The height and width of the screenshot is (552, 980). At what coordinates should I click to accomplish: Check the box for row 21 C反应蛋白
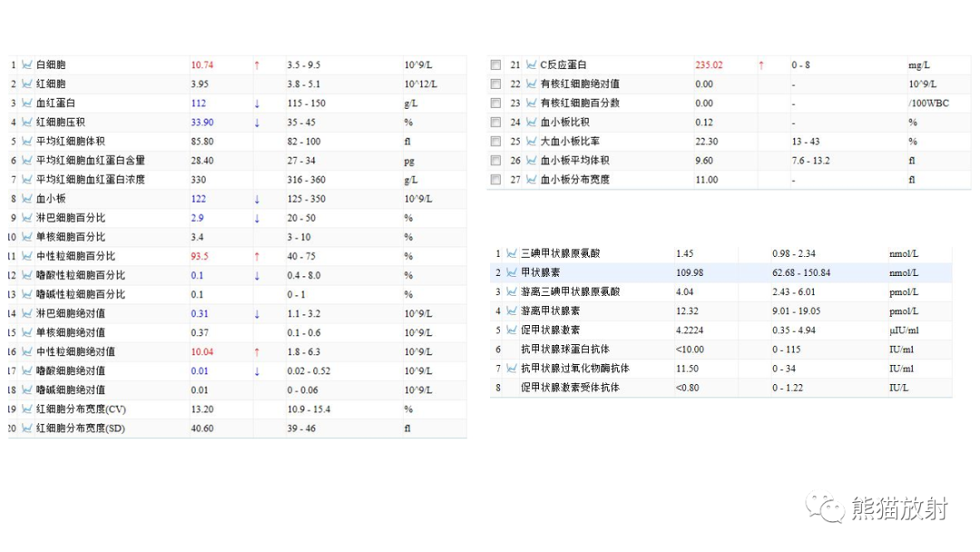coord(495,65)
